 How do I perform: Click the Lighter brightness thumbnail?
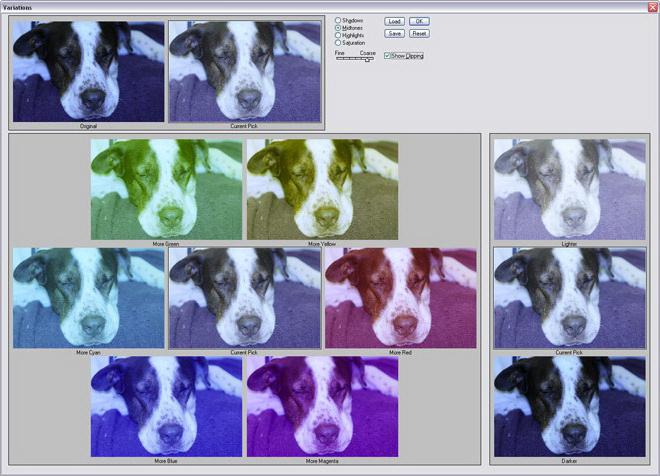[x=570, y=190]
